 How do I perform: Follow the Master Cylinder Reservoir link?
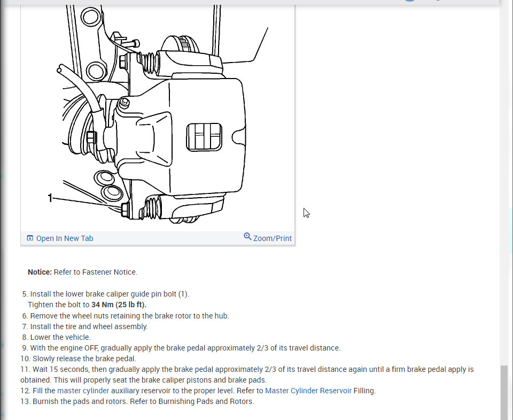(308, 391)
